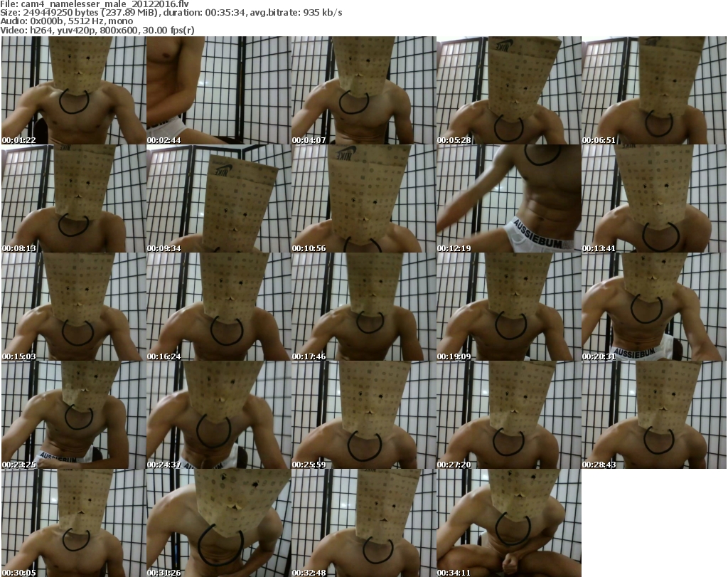Open the frame at 00:25:59
Screen dimensions: 728x577
pos(363,415)
